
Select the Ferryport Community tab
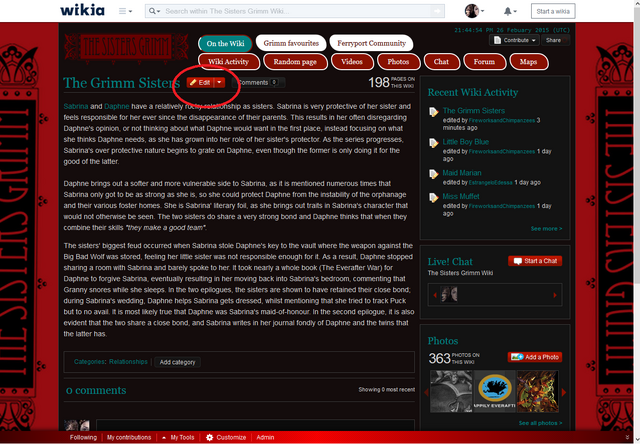pyautogui.click(x=371, y=43)
